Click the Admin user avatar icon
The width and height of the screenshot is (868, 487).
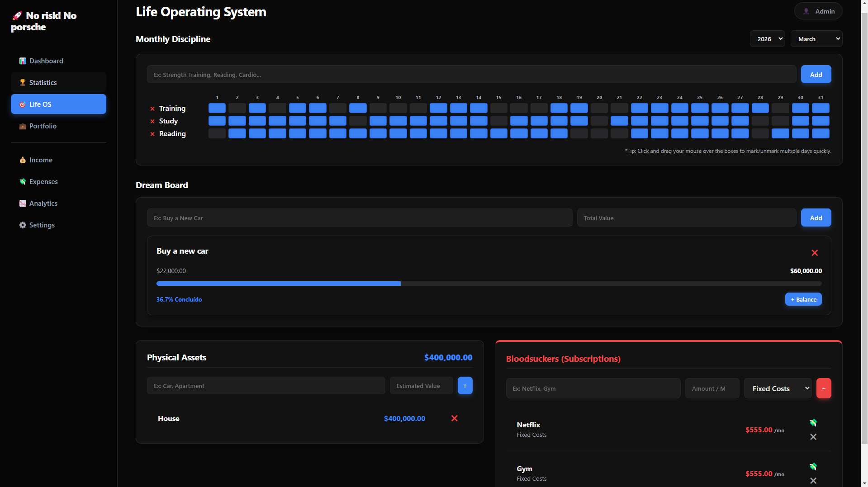tap(806, 11)
